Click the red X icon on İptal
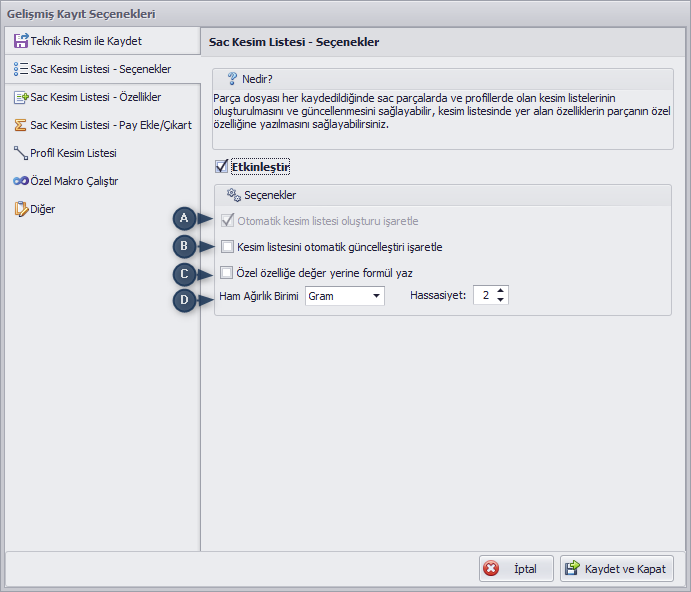 pyautogui.click(x=491, y=569)
